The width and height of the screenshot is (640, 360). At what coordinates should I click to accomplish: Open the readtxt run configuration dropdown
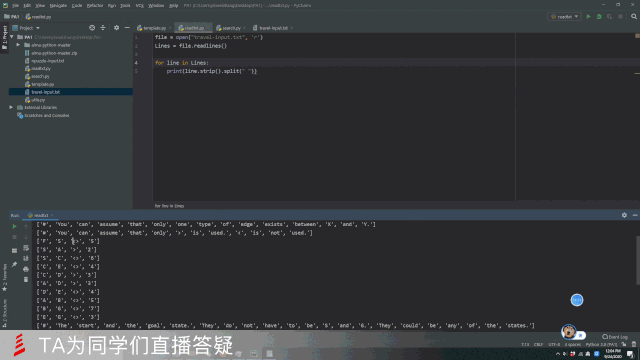[x=564, y=17]
